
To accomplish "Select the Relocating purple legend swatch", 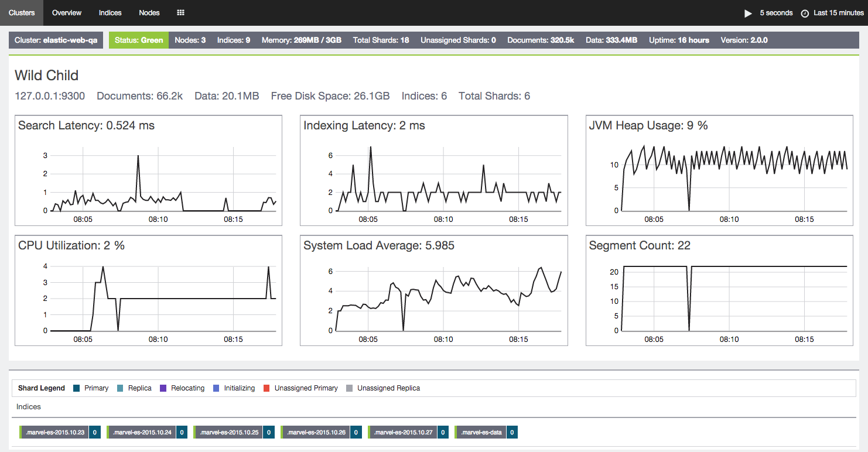I will [x=163, y=388].
